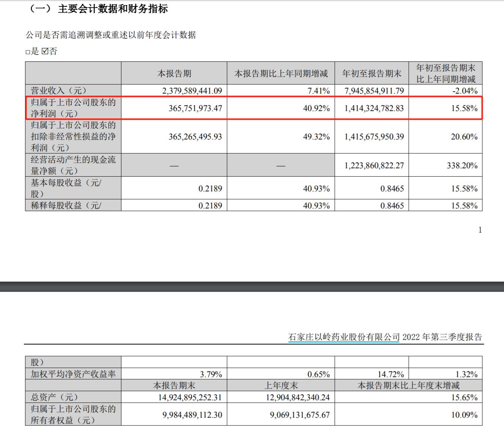Screen dimensions: 504x432
Task: Click the 本报告期比上年同期增减 column header
Action: pyautogui.click(x=281, y=74)
